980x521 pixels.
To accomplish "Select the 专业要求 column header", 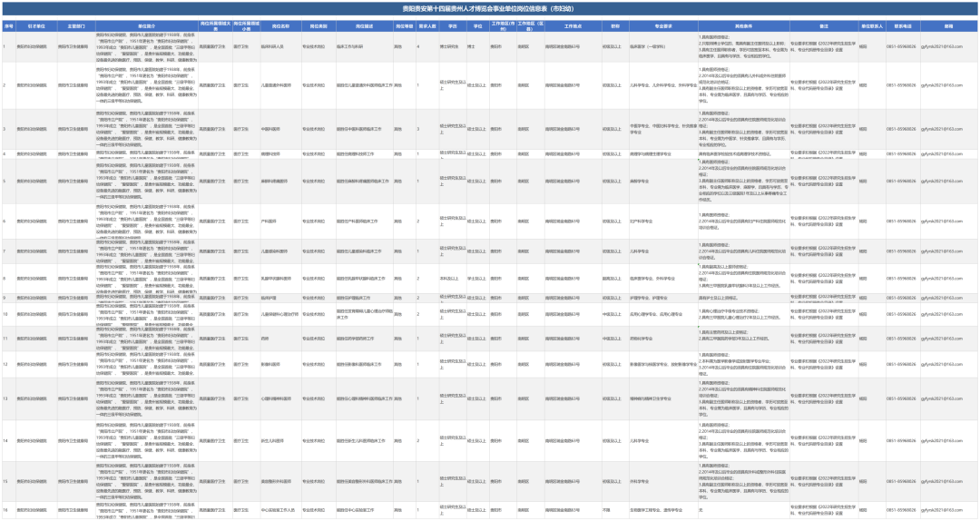I will [x=663, y=26].
